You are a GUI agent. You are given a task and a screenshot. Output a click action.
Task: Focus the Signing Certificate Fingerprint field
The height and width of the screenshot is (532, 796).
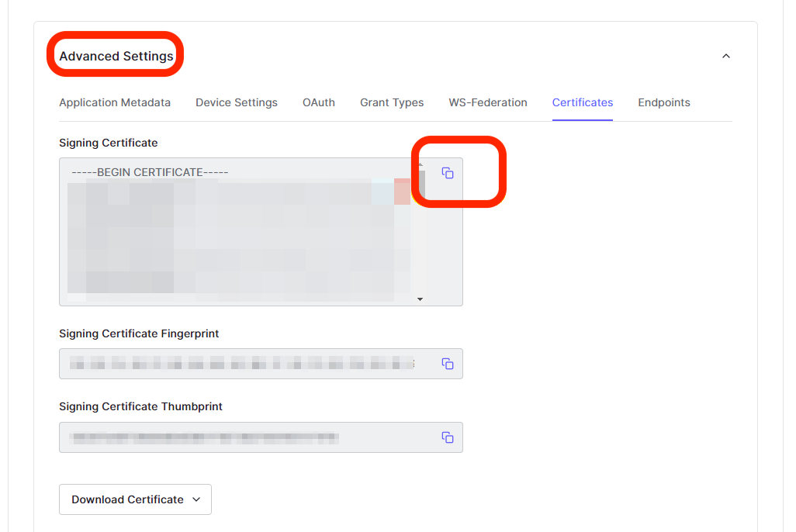(241, 364)
